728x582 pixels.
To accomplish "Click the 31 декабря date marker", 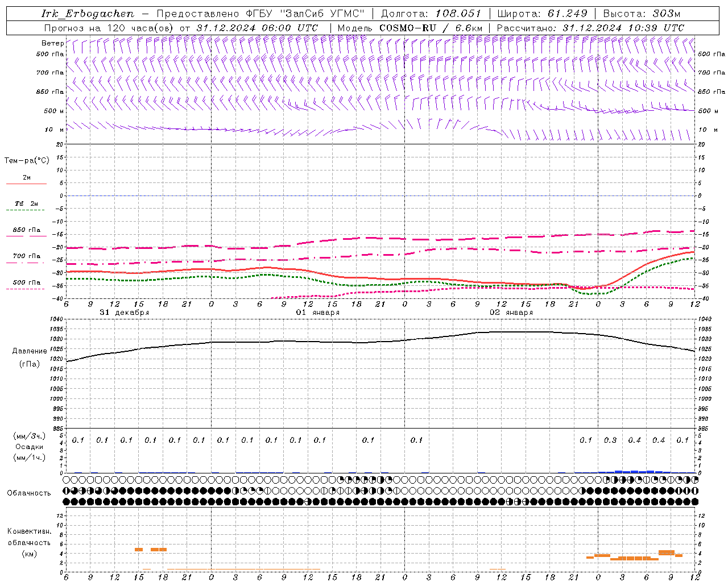I will click(x=125, y=313).
